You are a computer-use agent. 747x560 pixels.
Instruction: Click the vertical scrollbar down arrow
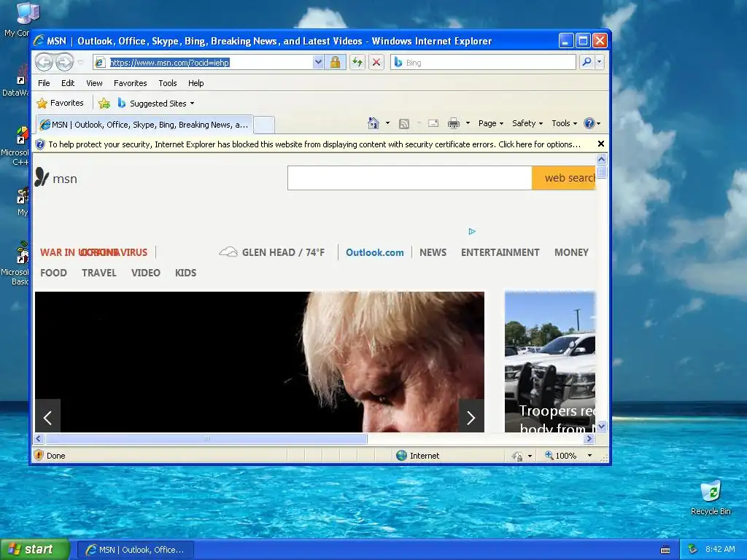pos(601,426)
